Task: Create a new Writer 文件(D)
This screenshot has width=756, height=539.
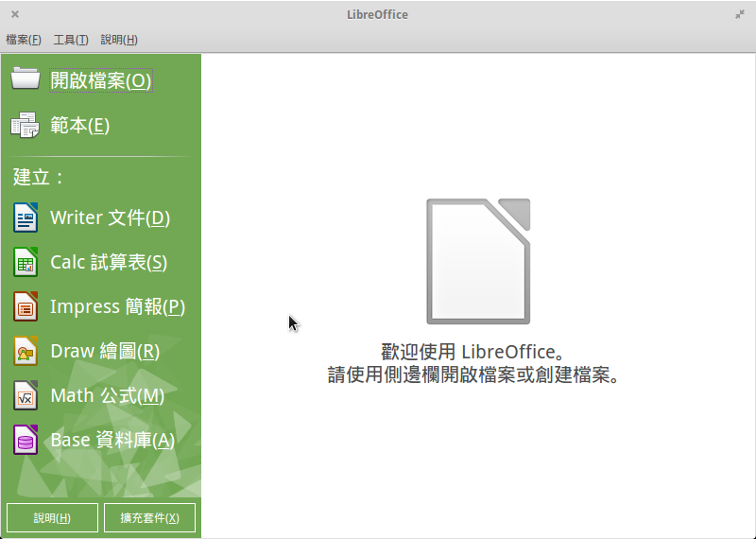Action: click(x=110, y=217)
